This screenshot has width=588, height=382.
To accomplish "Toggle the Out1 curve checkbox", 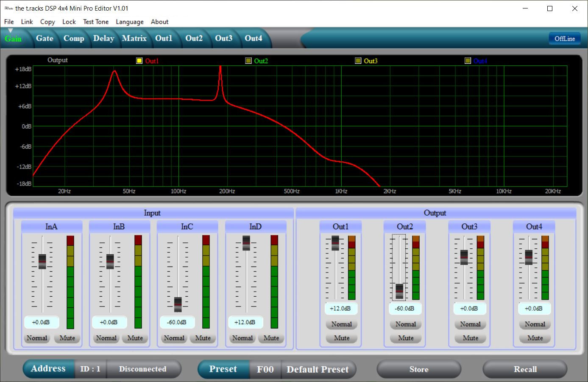I will click(139, 61).
